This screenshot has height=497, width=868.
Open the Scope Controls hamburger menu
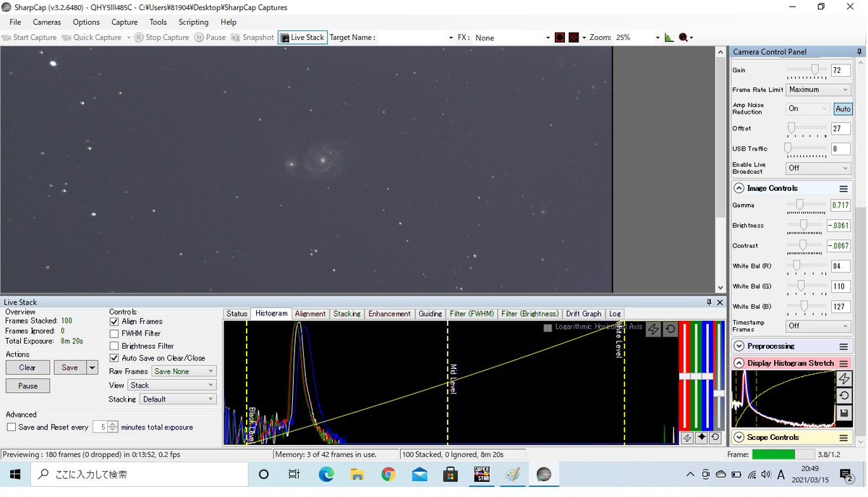point(843,438)
